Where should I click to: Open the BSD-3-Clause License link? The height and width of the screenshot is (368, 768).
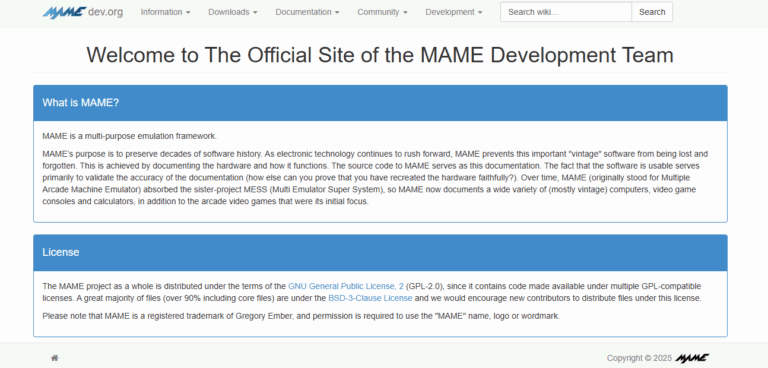click(x=370, y=298)
